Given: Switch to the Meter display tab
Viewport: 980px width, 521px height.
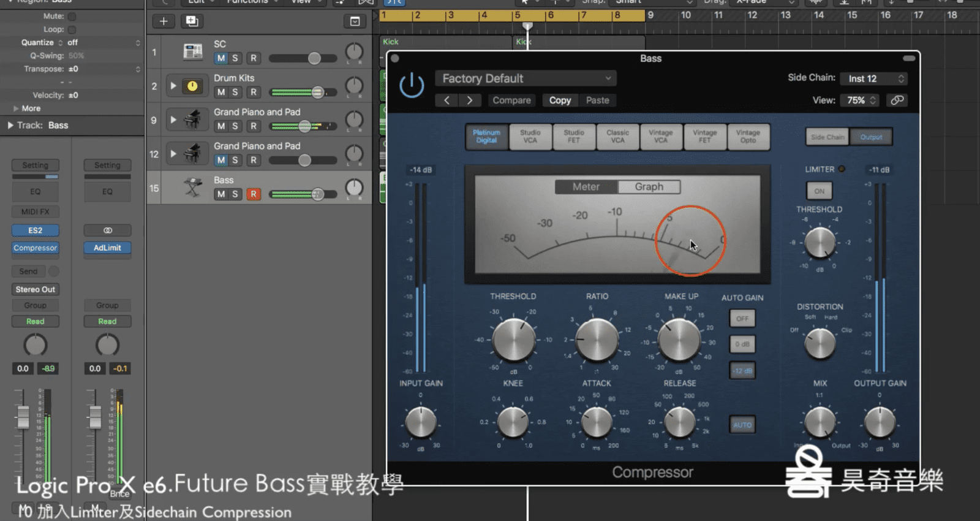Looking at the screenshot, I should coord(586,187).
